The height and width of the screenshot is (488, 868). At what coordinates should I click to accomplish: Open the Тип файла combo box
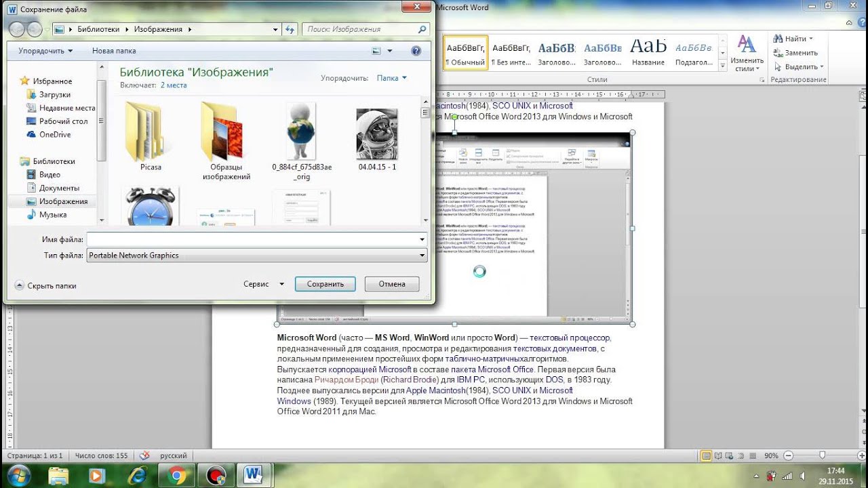click(x=257, y=256)
